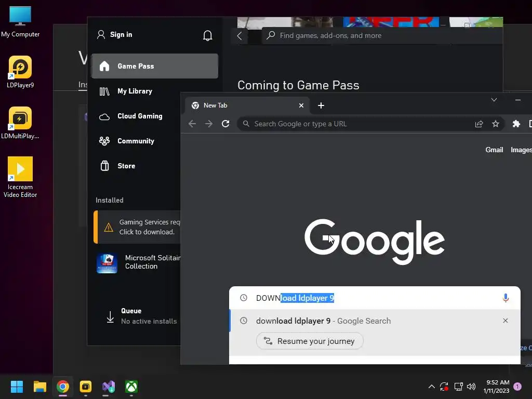This screenshot has width=532, height=399.
Task: Open a new Chrome tab
Action: click(x=321, y=105)
